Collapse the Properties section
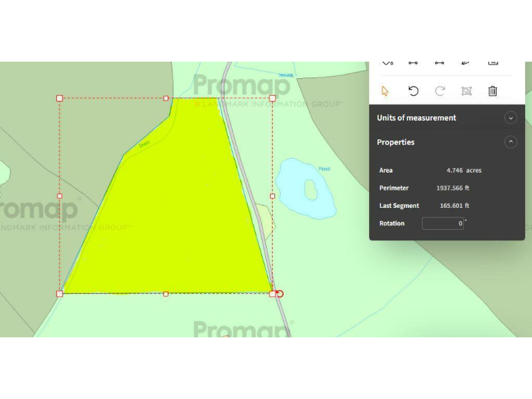The image size is (532, 399). (x=511, y=142)
